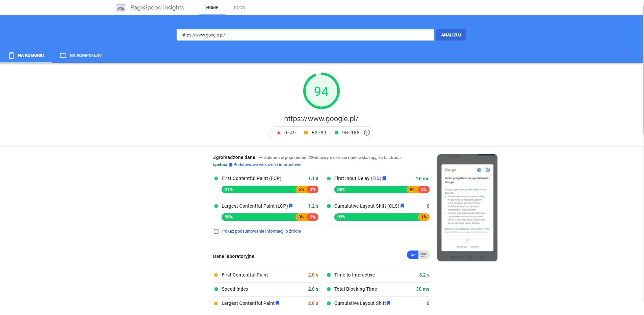The height and width of the screenshot is (315, 644).
Task: Click green dot beside Cumulative Layout Shift (CLS)
Action: tap(329, 206)
